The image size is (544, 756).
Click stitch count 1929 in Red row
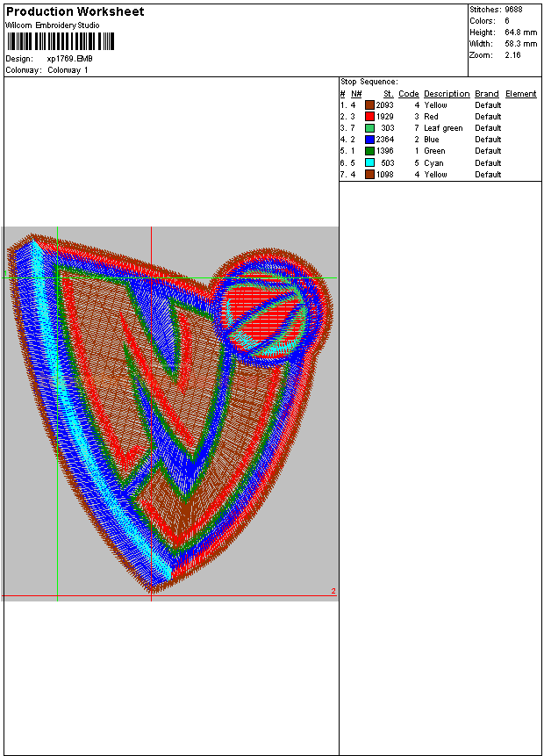(x=385, y=117)
